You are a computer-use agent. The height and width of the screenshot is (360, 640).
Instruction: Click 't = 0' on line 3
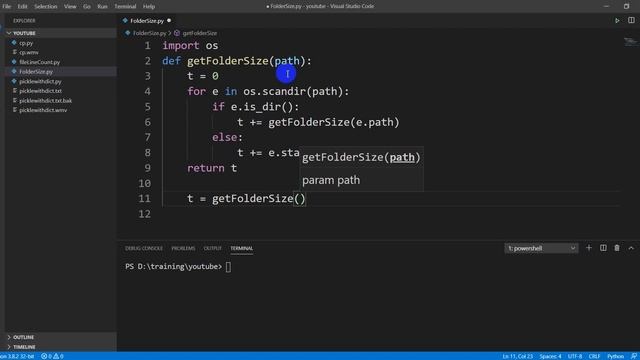tap(203, 76)
